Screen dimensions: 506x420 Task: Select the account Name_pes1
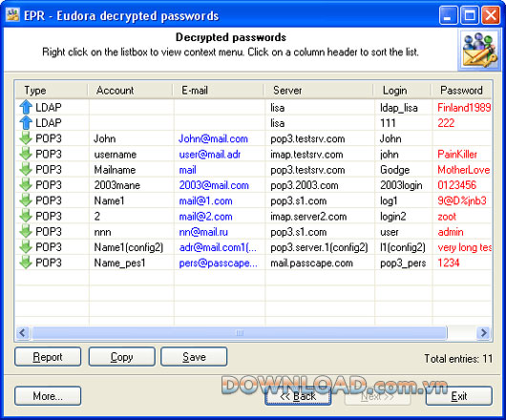119,262
